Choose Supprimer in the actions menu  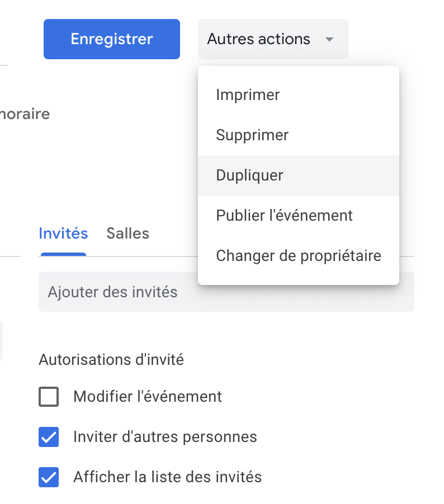point(252,135)
